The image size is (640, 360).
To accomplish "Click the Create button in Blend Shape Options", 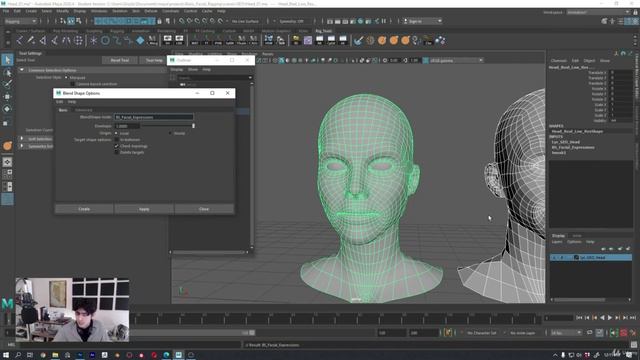I will (x=84, y=209).
